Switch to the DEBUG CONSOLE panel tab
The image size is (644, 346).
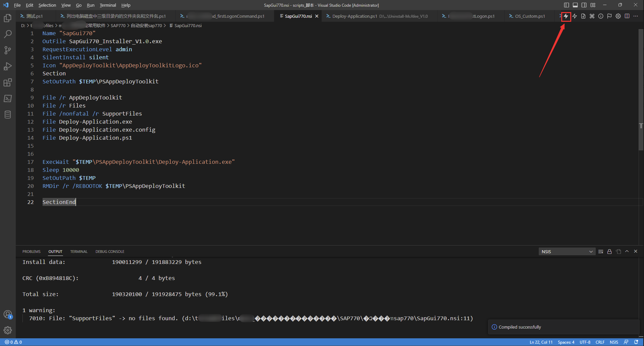110,252
